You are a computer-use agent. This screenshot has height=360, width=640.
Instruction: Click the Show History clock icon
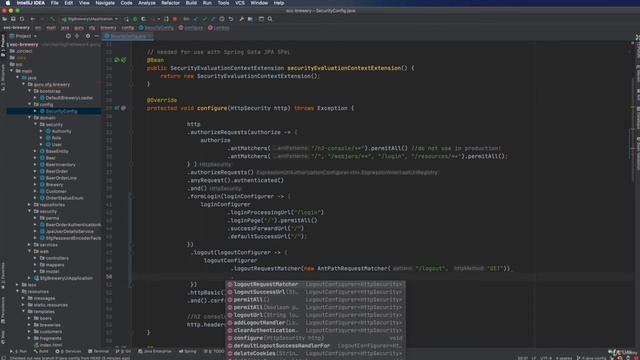222,19
